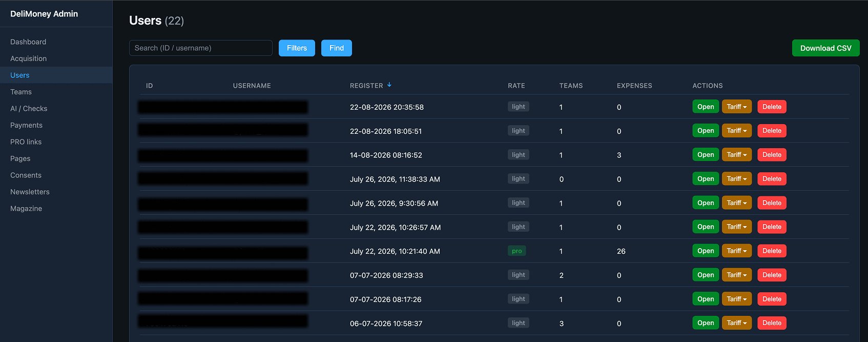Delete user registered 22-08-2026 20:35:58

772,107
